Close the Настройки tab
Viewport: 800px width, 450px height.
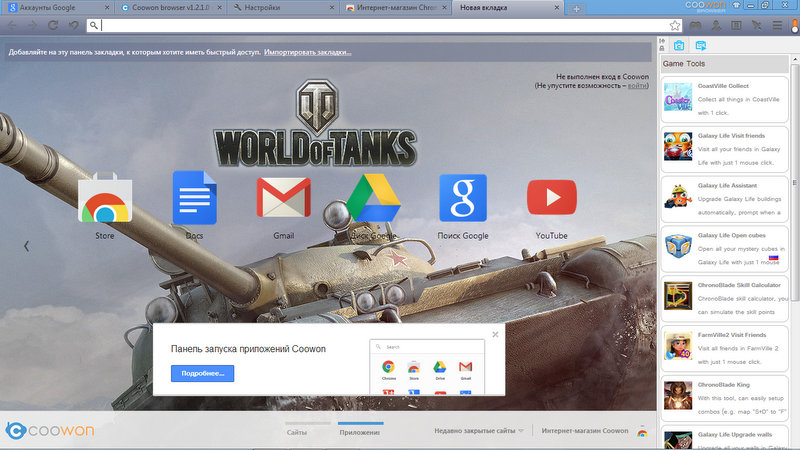coord(332,8)
